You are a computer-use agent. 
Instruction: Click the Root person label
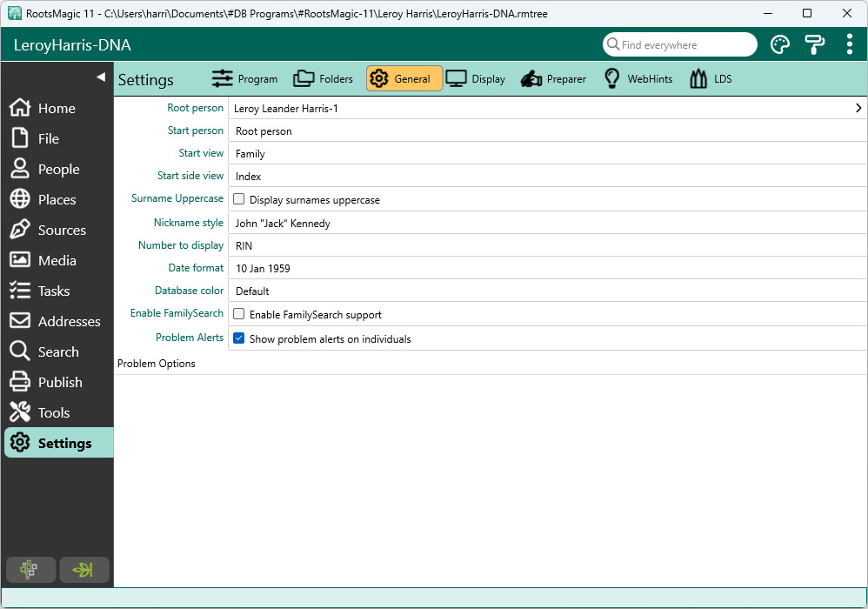[x=195, y=107]
